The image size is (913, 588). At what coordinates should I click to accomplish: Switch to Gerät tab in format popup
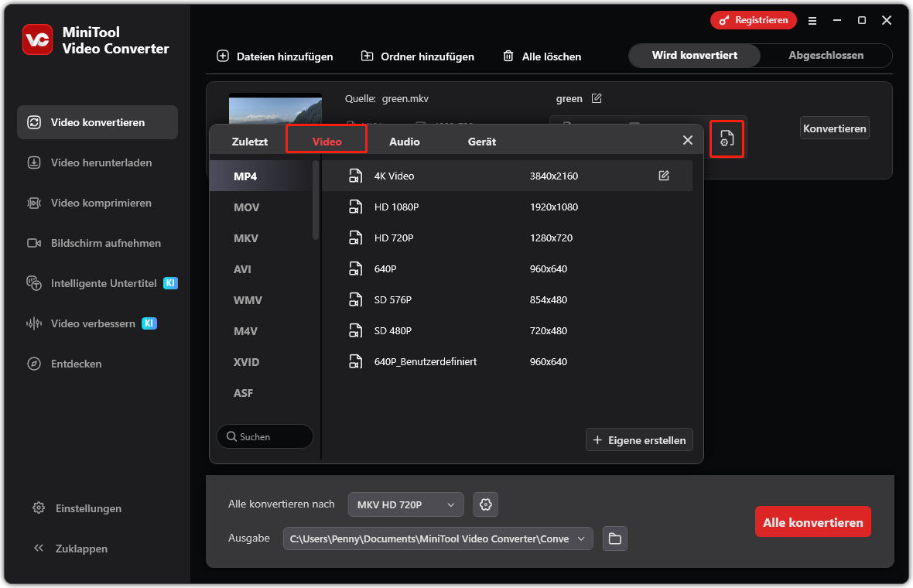[481, 142]
